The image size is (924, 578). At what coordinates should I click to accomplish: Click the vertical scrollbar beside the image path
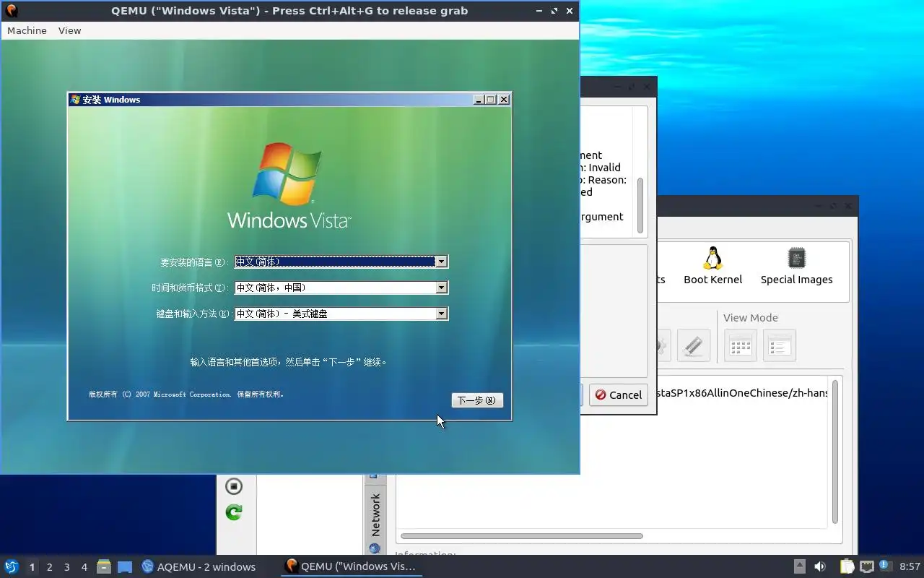(835, 452)
